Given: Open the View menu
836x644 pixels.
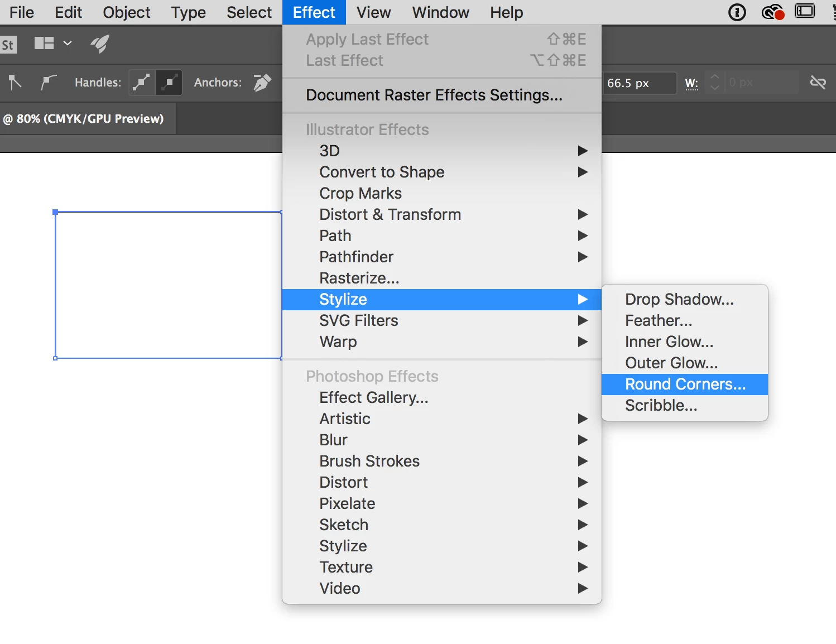Looking at the screenshot, I should click(x=373, y=12).
